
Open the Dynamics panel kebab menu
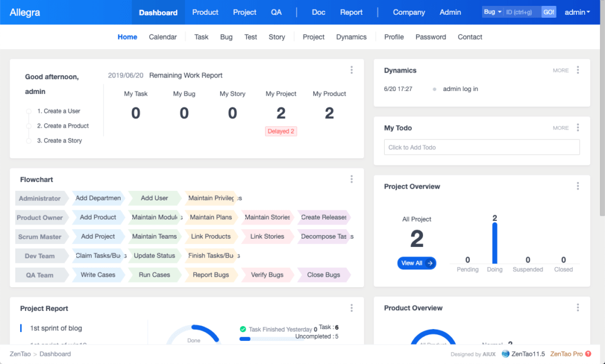[x=577, y=70]
